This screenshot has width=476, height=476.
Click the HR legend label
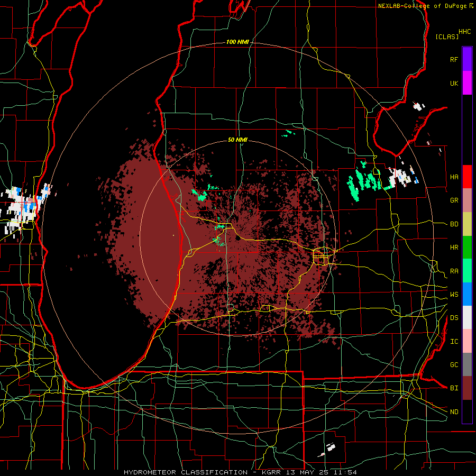pos(454,248)
